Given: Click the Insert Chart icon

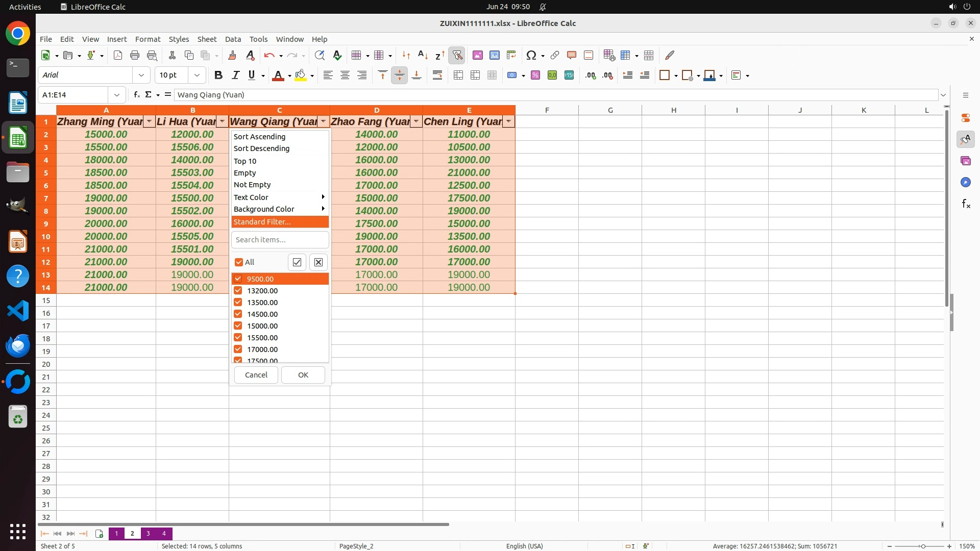Looking at the screenshot, I should point(494,55).
